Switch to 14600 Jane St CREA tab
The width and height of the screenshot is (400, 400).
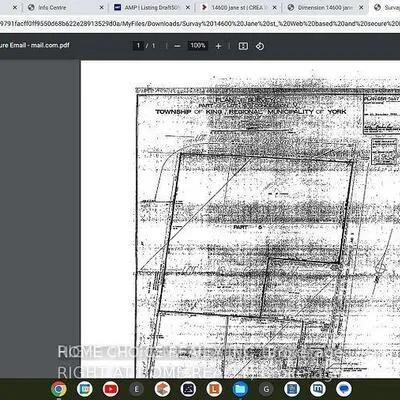(x=238, y=7)
